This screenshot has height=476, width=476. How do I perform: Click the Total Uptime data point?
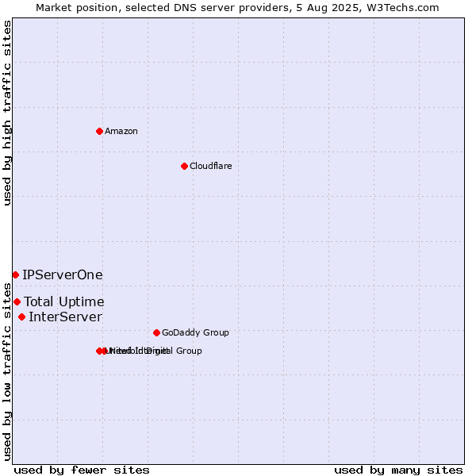coord(17,302)
